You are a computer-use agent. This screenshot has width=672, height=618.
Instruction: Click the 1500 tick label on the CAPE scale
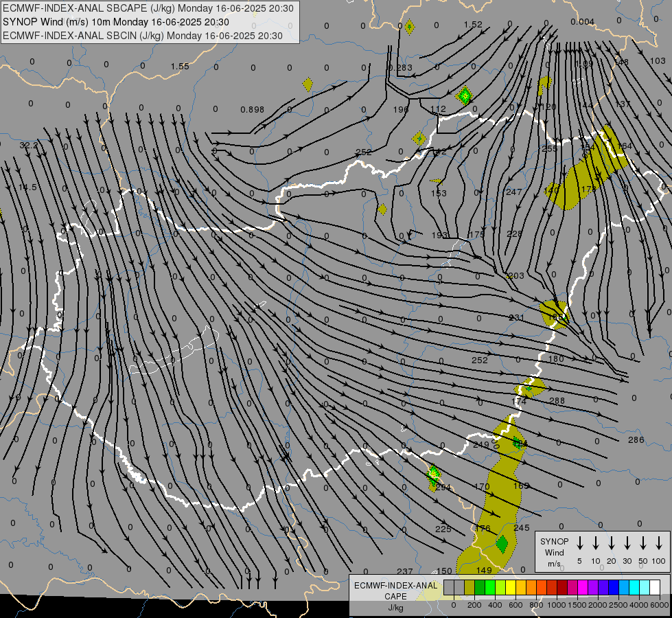577,605
